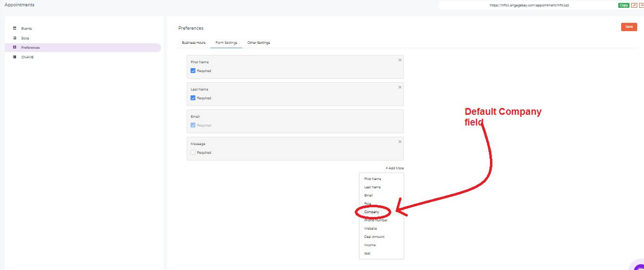This screenshot has height=270, width=644.
Task: Click the 'Email' field card label
Action: [195, 117]
